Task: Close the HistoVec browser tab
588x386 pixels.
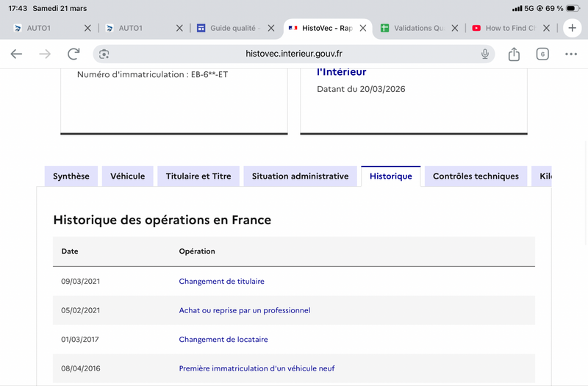Action: [x=363, y=28]
